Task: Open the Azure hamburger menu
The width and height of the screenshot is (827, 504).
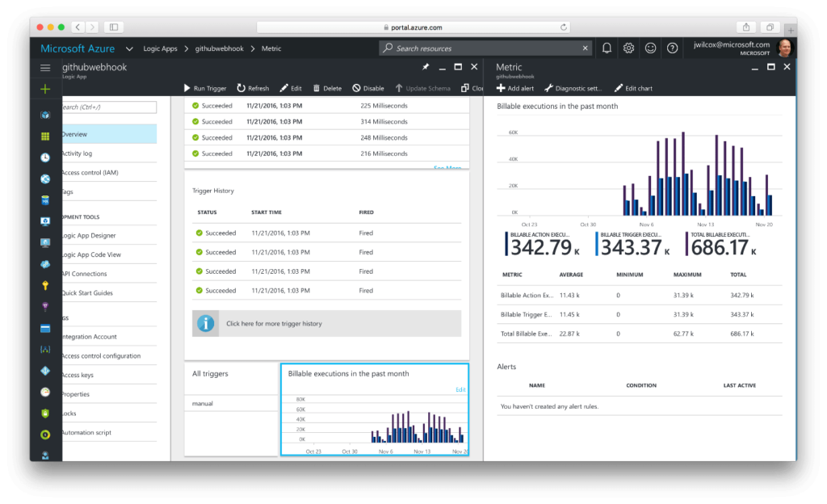Action: pos(45,68)
